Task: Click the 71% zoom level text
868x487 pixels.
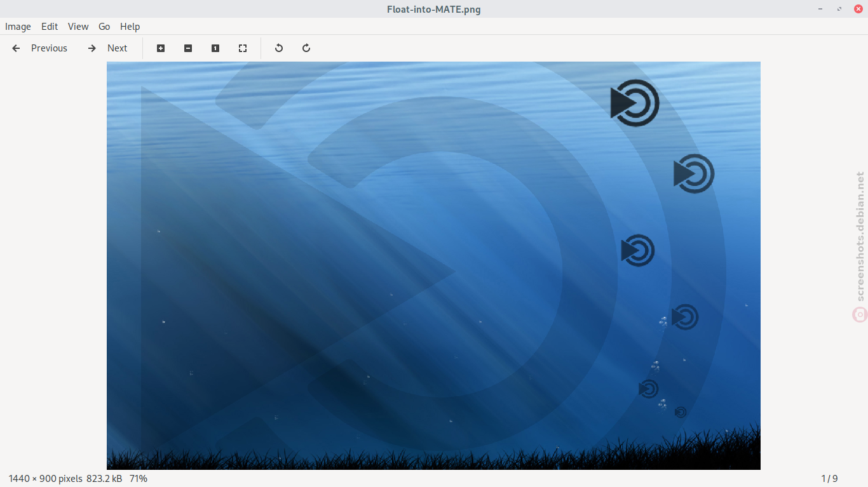Action: coord(139,479)
